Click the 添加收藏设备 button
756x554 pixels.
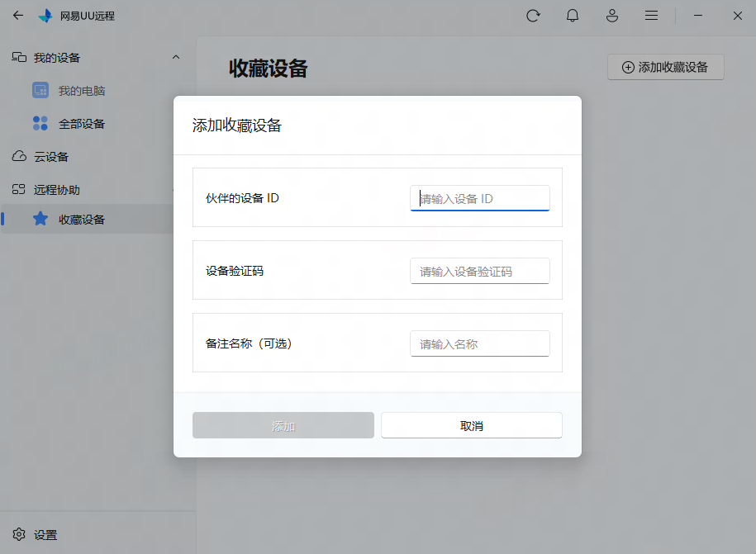tap(665, 68)
